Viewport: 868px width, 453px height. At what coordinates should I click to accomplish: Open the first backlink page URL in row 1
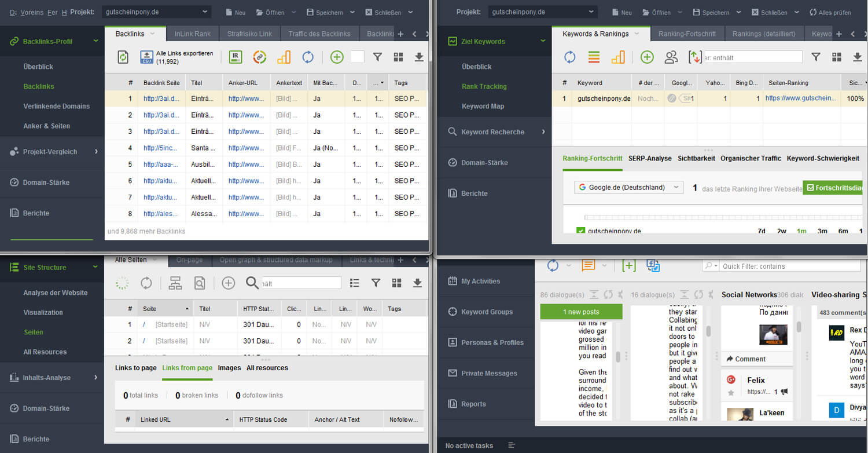(160, 99)
